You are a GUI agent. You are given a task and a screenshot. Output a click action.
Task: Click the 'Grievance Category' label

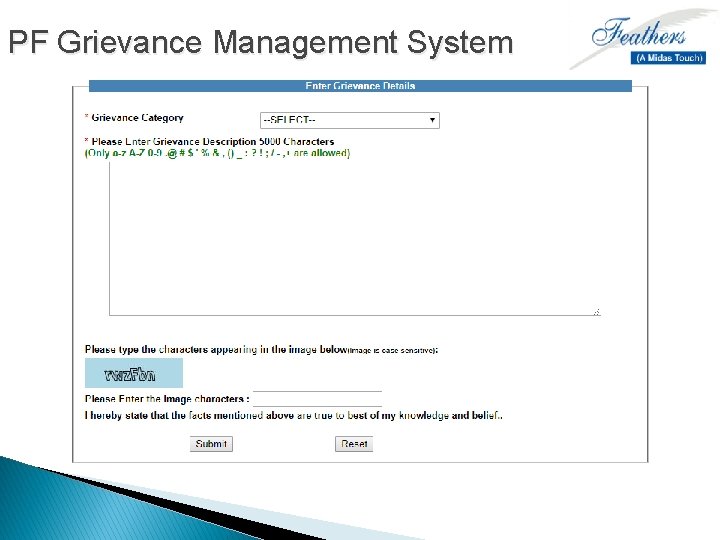137,118
